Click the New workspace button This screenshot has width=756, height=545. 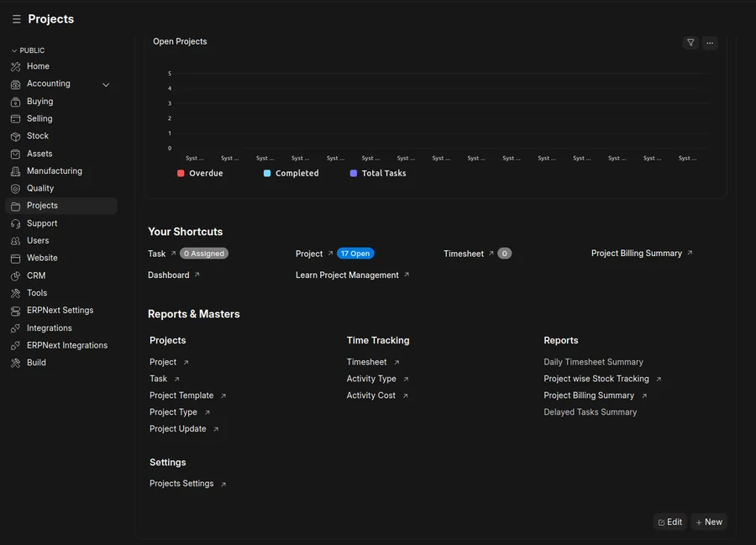point(709,521)
